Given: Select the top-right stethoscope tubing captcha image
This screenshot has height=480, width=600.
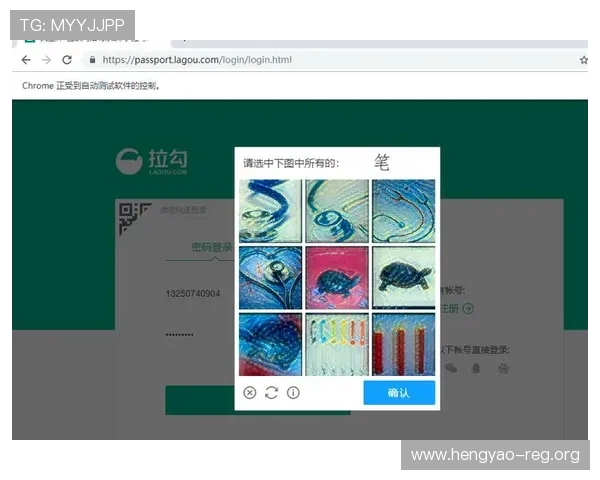Looking at the screenshot, I should 404,211.
